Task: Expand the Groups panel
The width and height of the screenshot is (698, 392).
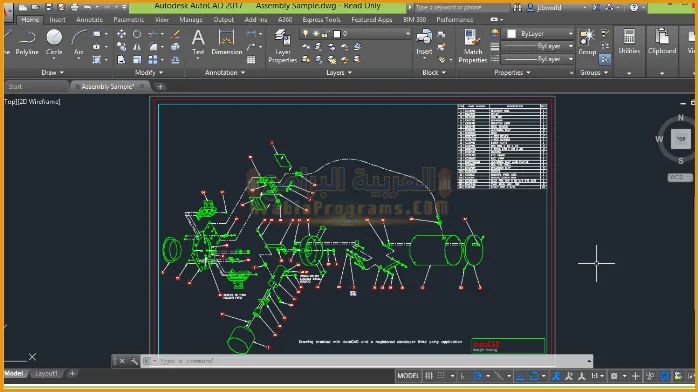Action: coord(594,73)
